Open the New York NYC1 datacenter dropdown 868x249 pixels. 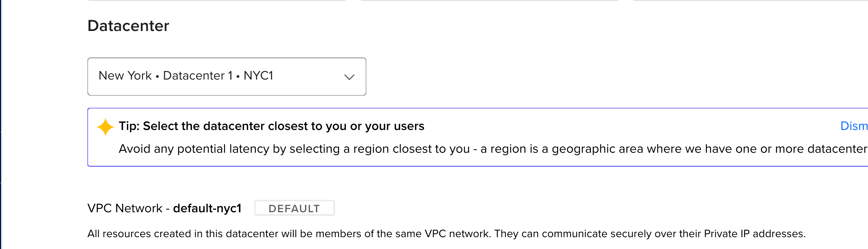[226, 77]
